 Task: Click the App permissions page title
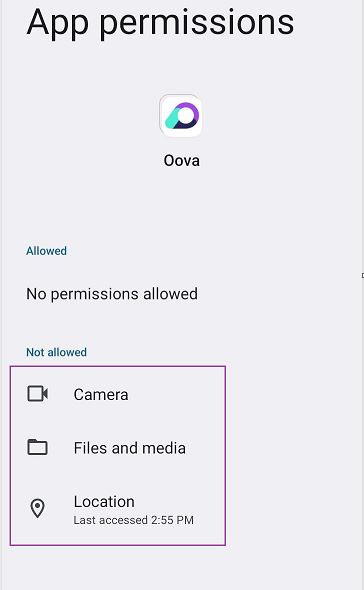point(160,23)
